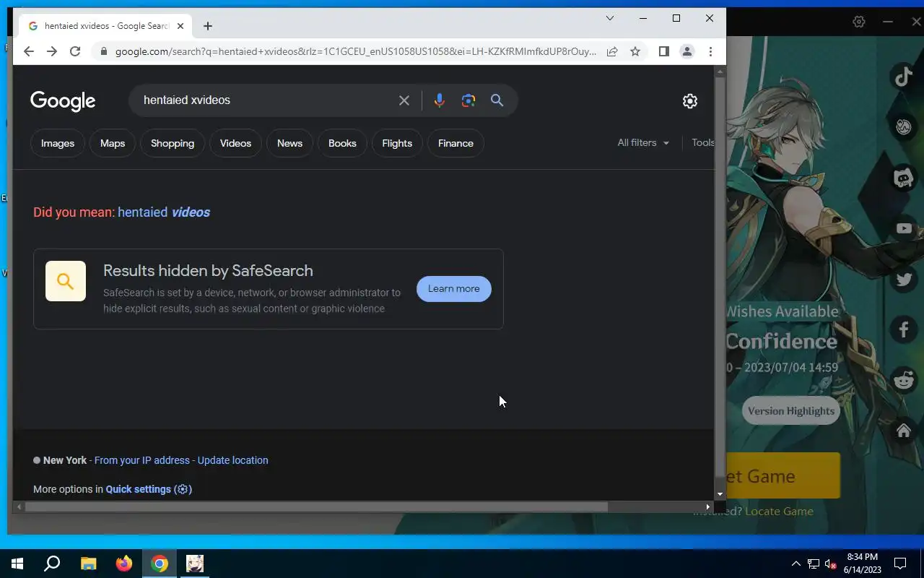Show hidden system tray icons
The image size is (924, 578).
point(796,564)
